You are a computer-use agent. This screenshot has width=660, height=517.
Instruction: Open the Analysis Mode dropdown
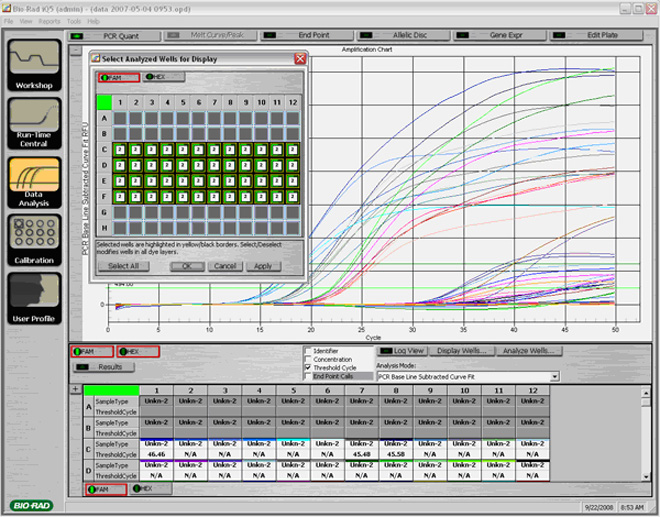(555, 376)
